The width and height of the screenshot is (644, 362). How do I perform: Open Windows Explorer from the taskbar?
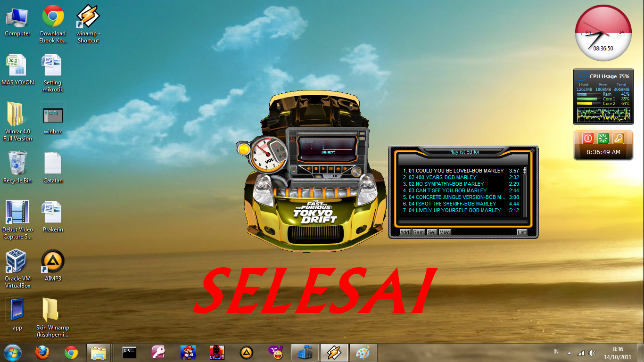[99, 353]
